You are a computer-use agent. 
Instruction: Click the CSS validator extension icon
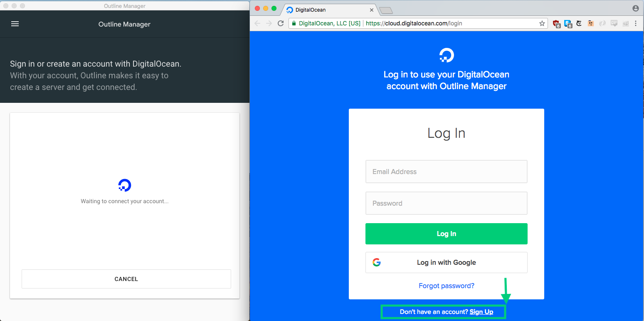614,24
